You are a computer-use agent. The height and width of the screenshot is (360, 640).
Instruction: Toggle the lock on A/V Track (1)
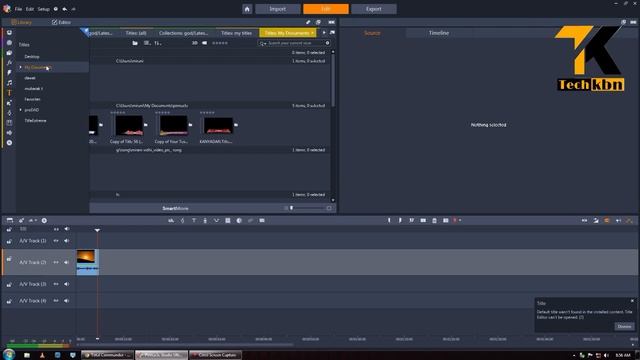coord(9,241)
